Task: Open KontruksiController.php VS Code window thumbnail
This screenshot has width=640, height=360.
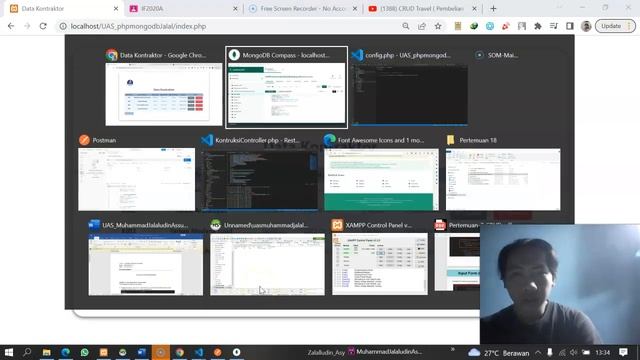Action: click(260, 179)
